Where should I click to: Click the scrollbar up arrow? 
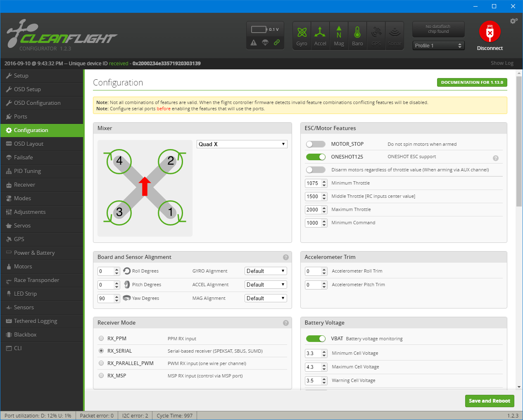pos(519,73)
